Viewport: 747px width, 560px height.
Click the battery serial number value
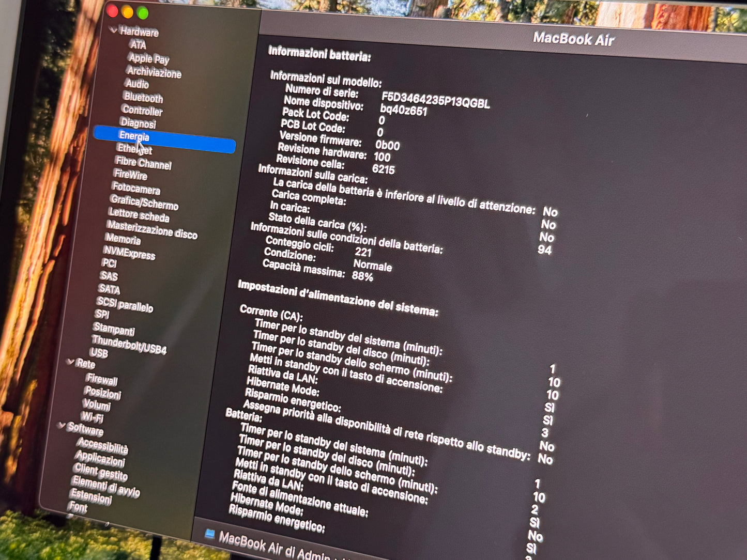pos(435,100)
